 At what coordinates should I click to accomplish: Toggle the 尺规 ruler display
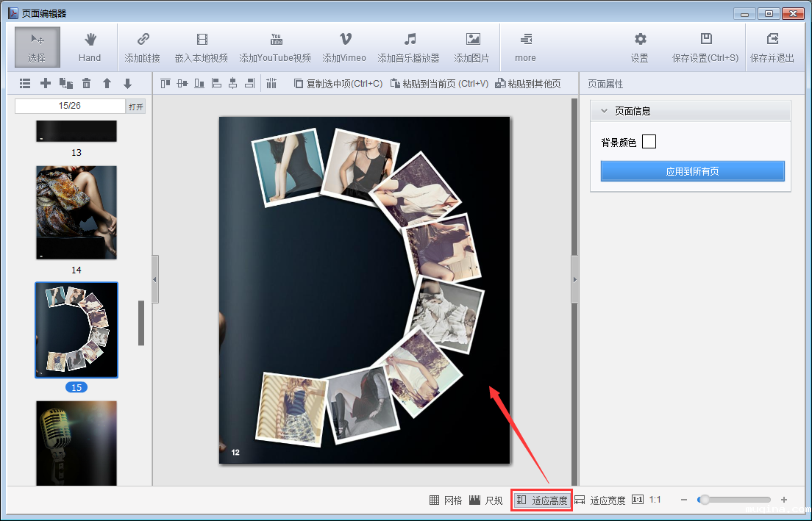[x=485, y=500]
